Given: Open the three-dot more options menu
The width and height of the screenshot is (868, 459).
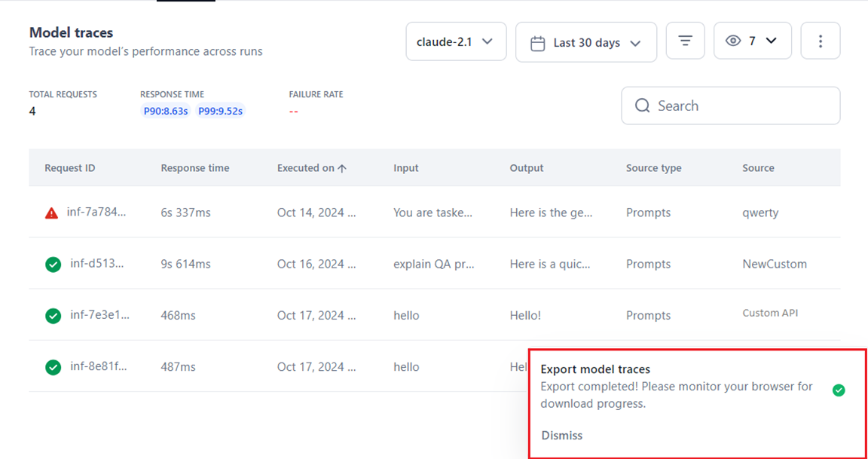Looking at the screenshot, I should pos(820,41).
